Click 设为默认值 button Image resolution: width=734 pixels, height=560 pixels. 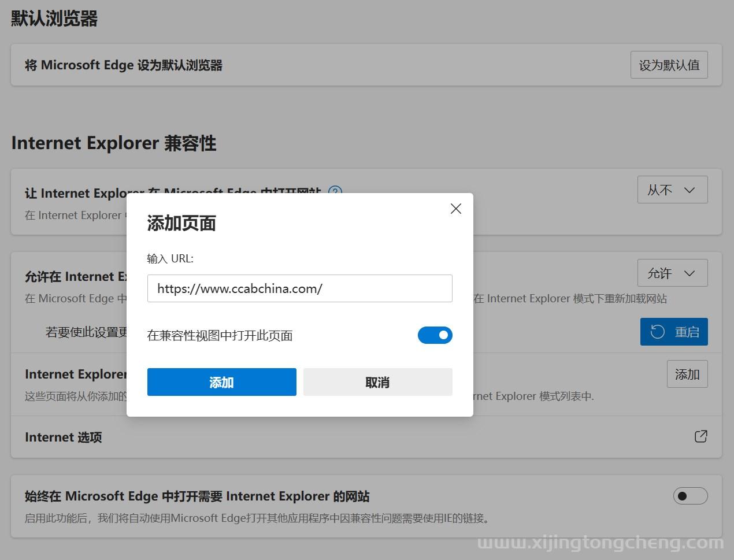coord(669,65)
